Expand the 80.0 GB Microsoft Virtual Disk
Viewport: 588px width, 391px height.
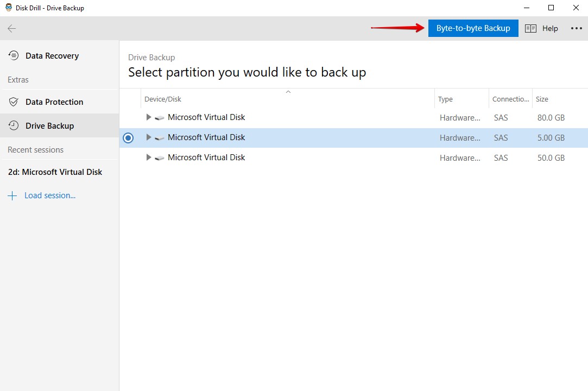click(149, 117)
